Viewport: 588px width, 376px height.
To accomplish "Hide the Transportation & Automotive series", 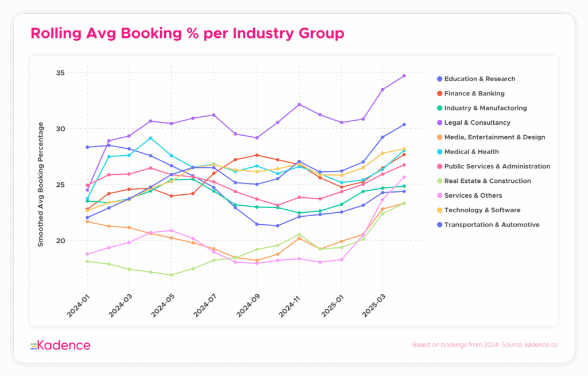I will [x=492, y=225].
